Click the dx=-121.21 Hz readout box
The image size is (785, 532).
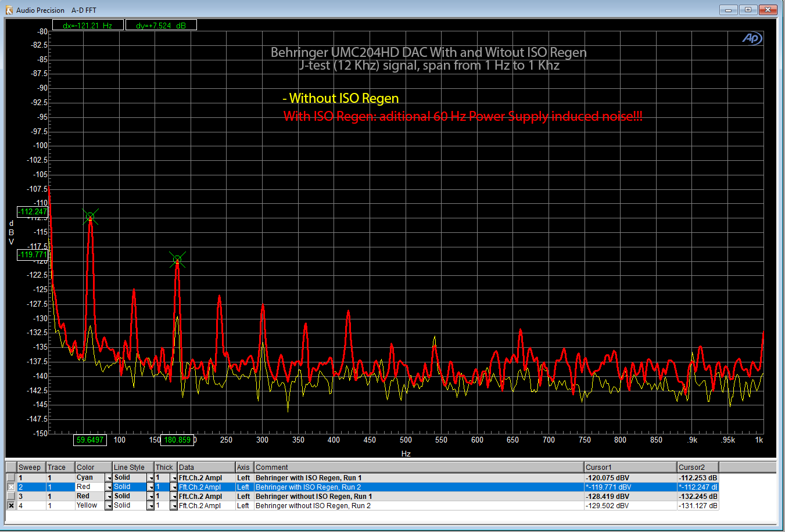click(x=88, y=25)
